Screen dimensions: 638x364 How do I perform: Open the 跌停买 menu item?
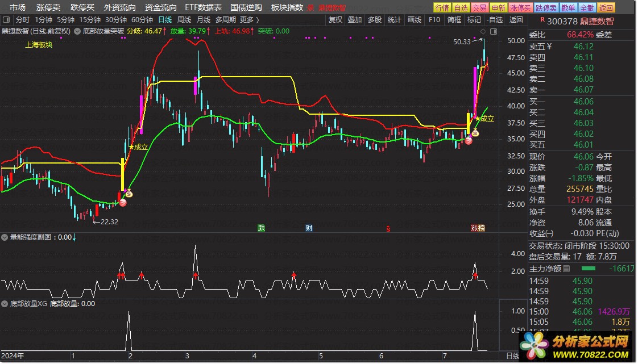pyautogui.click(x=82, y=7)
